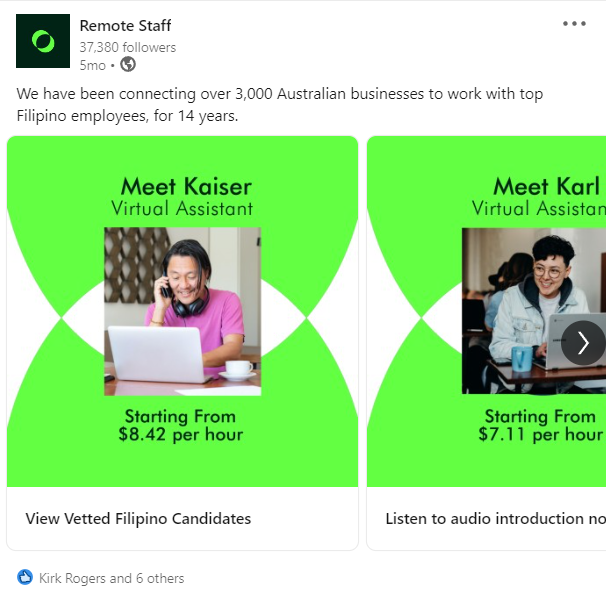Click the Meet Karl heading
The height and width of the screenshot is (592, 606).
(x=546, y=186)
